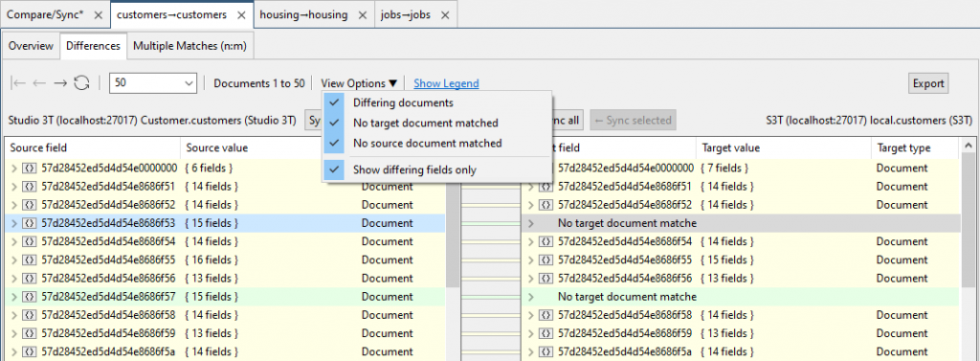Click document icon of target row ending 8686f59
This screenshot has width=980, height=361.
pyautogui.click(x=546, y=333)
